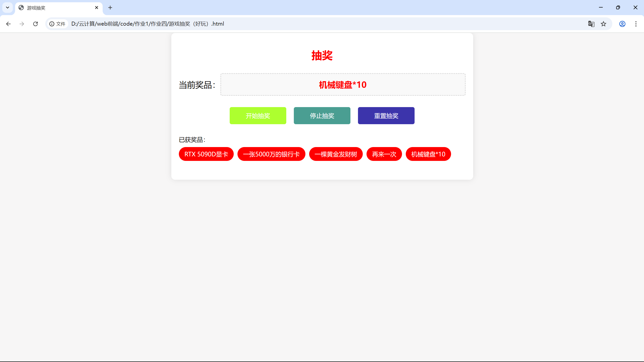Restore down the Chrome window
Viewport: 644px width, 362px height.
point(618,8)
